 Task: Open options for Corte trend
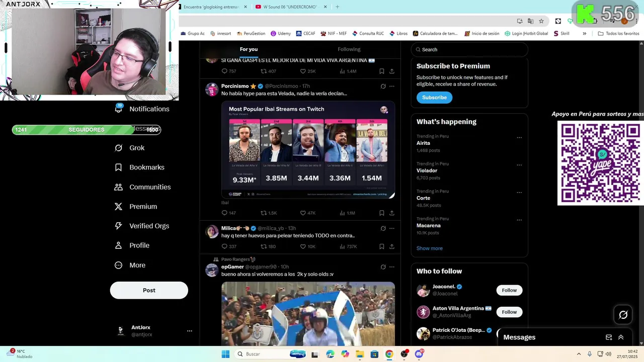click(519, 192)
